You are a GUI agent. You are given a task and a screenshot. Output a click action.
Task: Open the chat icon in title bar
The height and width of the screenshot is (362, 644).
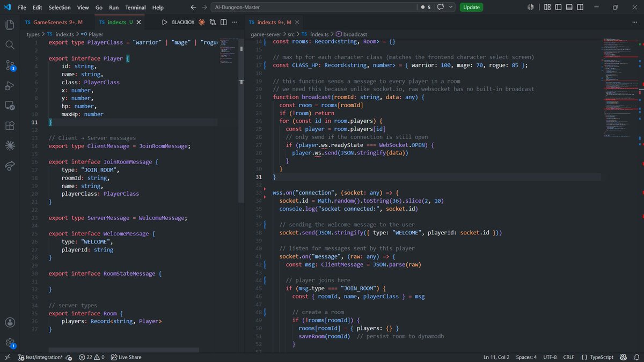coord(441,8)
